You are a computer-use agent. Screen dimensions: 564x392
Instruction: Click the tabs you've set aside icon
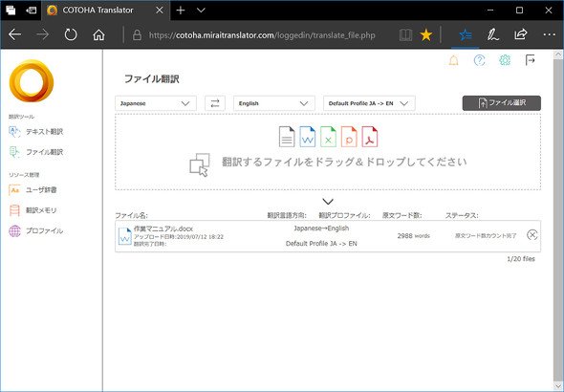(11, 11)
